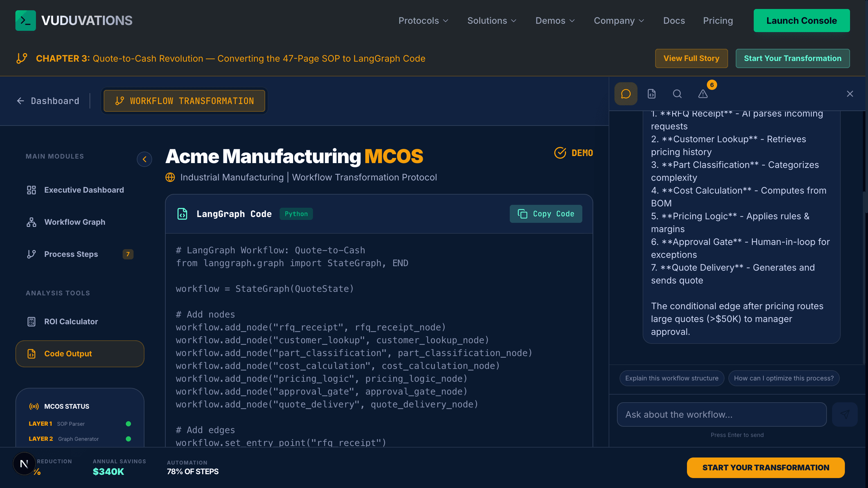The height and width of the screenshot is (488, 868).
Task: Select Process Steps in sidebar
Action: pos(80,254)
